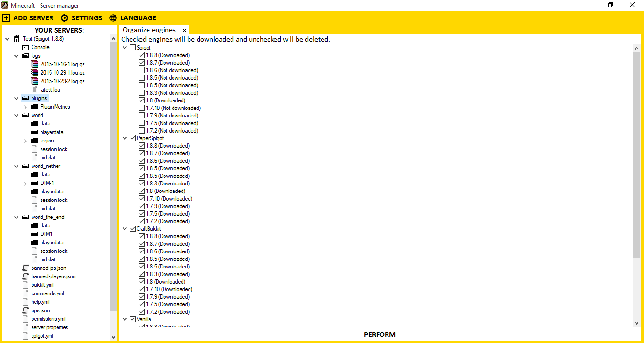Collapse the Spigot engine group
The image size is (644, 343).
click(124, 48)
